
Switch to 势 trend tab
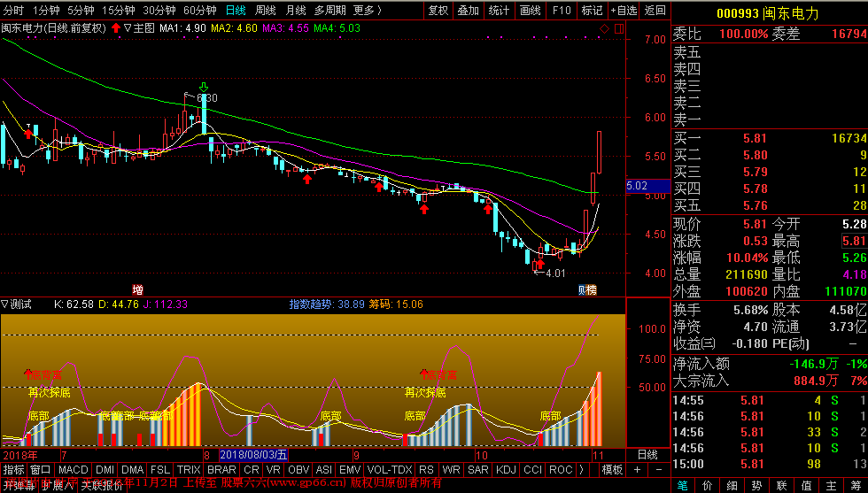coord(756,486)
